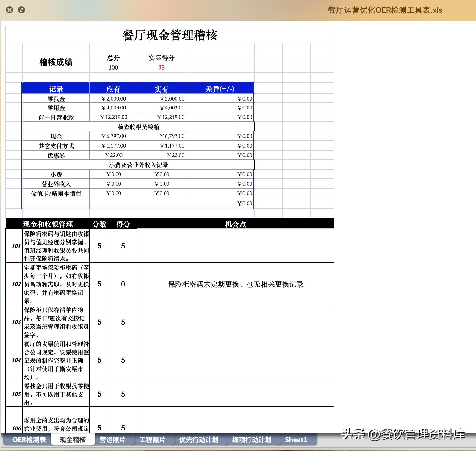The width and height of the screenshot is (476, 451).
Task: Click the title 餐厅现金管理稽核
Action: pos(170,35)
